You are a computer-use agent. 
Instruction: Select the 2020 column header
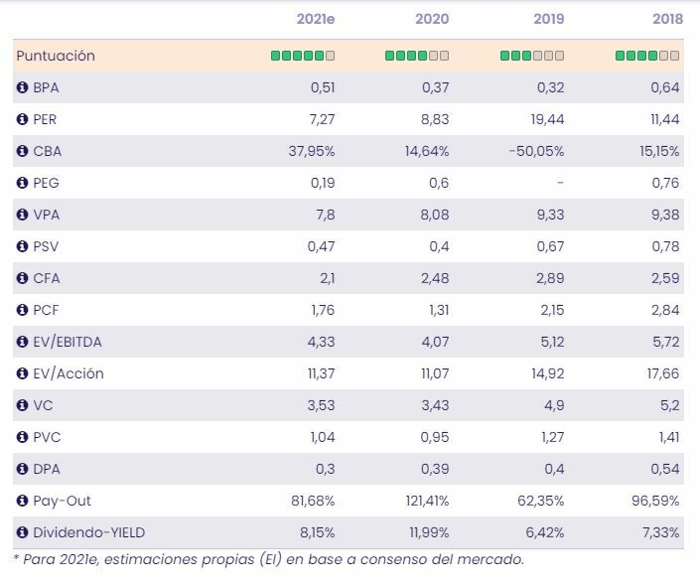(x=432, y=19)
